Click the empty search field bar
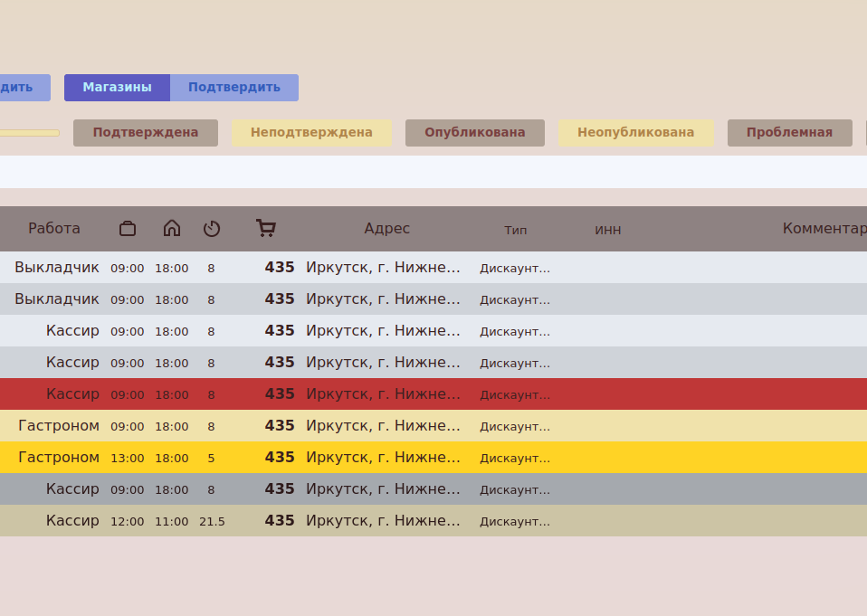This screenshot has height=616, width=867. [x=433, y=172]
